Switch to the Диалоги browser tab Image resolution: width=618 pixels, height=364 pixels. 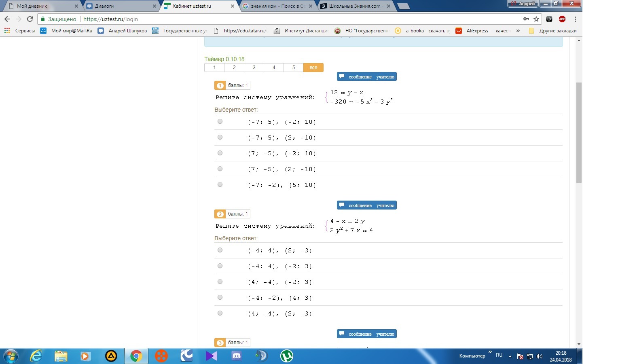click(x=120, y=6)
